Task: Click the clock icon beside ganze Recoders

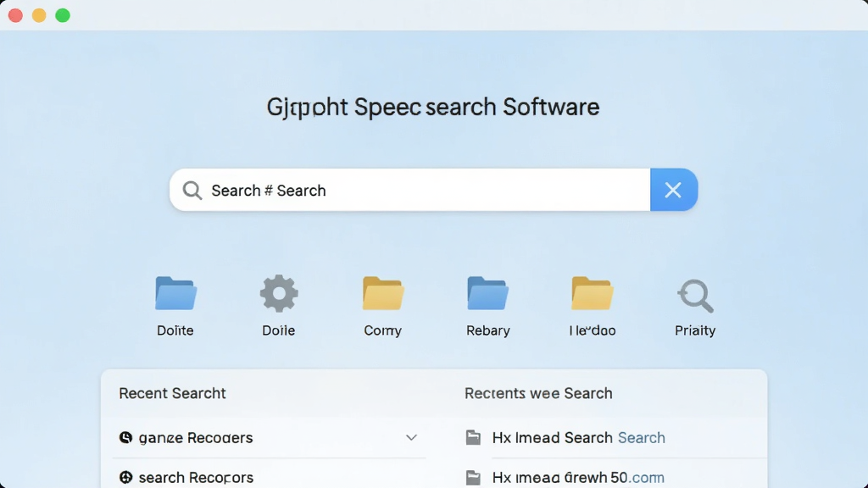Action: click(125, 438)
